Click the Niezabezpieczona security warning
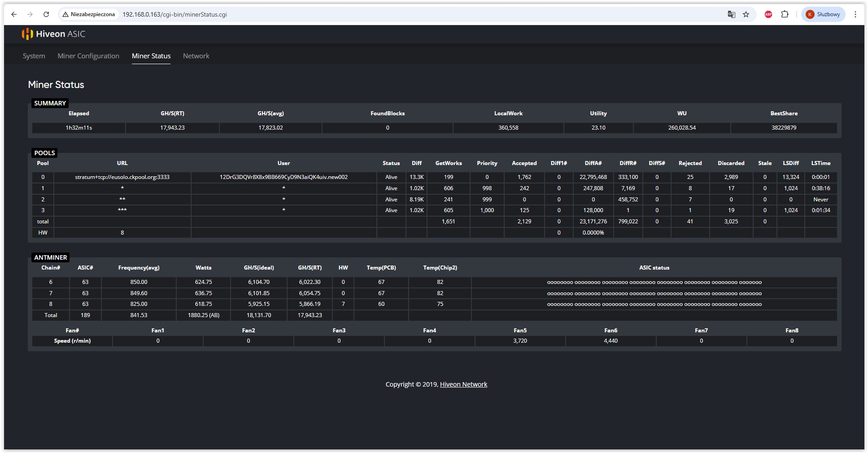Image resolution: width=868 pixels, height=453 pixels. [x=89, y=14]
